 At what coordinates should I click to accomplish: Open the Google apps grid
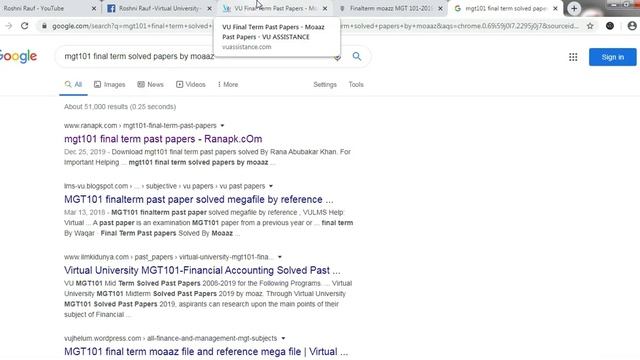click(573, 57)
